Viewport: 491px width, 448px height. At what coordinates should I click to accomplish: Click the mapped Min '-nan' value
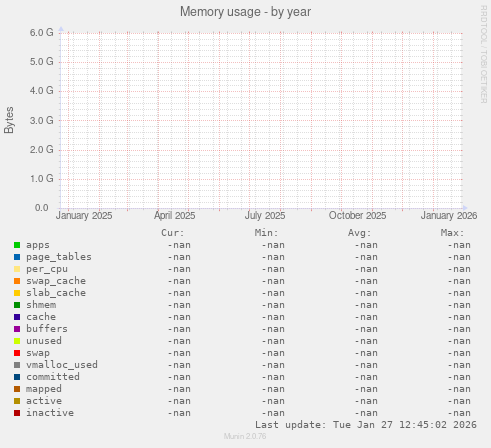pyautogui.click(x=273, y=389)
